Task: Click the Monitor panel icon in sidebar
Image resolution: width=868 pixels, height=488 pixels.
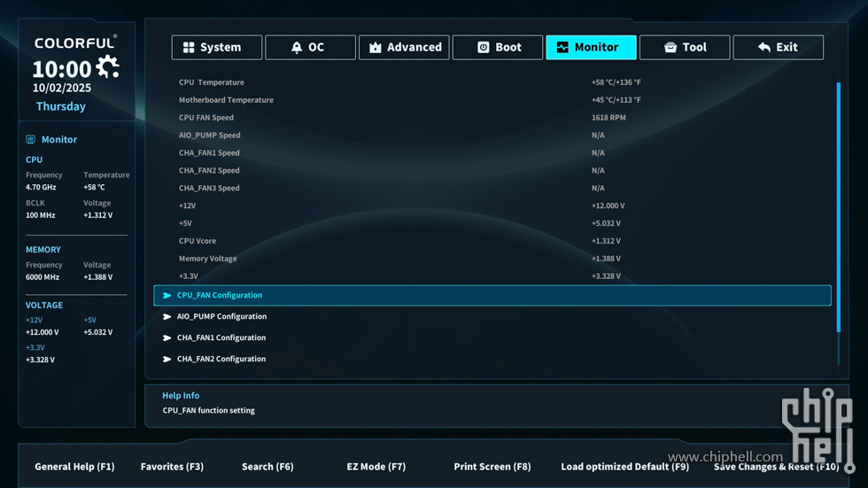Action: point(31,139)
